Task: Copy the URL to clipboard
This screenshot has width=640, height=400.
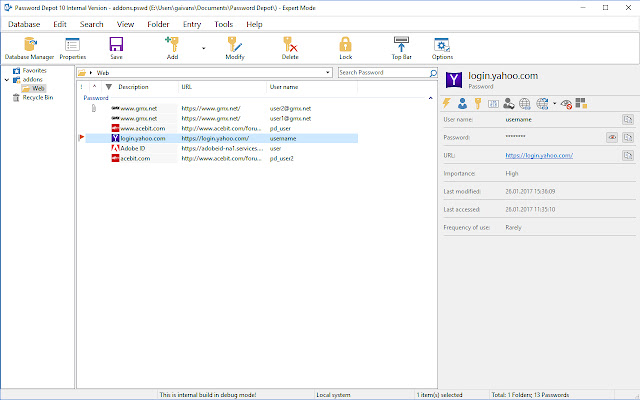Action: tap(628, 156)
